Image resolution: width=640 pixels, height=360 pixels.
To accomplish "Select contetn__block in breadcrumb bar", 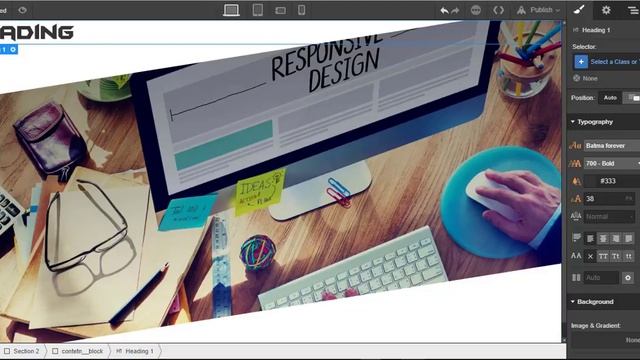I will pos(78,351).
